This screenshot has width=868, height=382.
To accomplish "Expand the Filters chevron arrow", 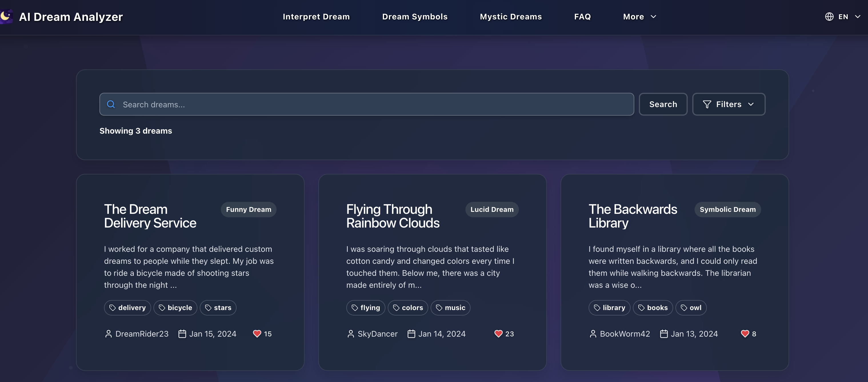I will [x=751, y=104].
